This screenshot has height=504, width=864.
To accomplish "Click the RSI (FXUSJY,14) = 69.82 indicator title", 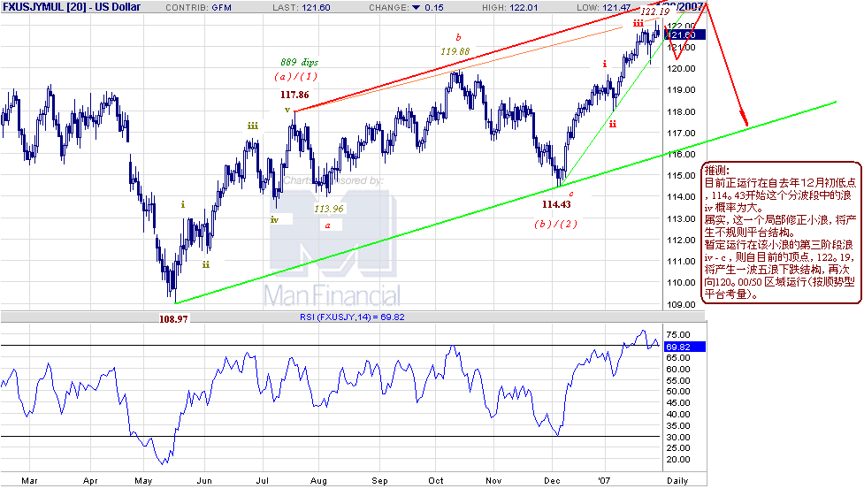I will [352, 317].
